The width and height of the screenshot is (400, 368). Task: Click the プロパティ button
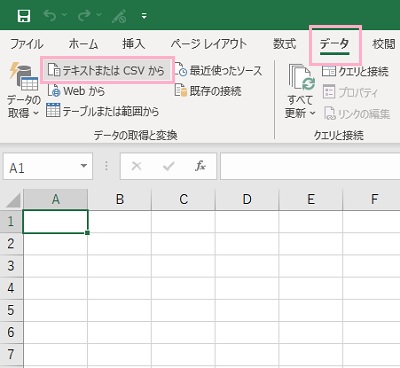click(350, 92)
